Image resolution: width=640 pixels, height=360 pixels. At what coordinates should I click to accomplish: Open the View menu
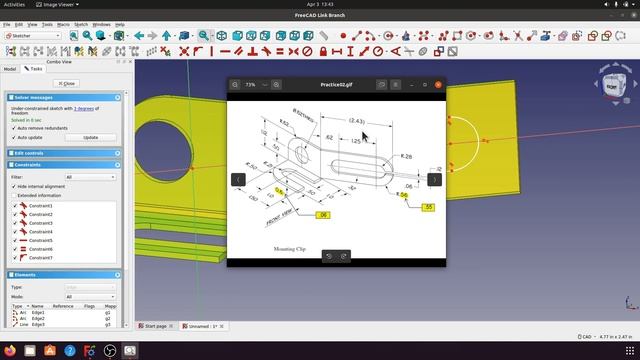(x=32, y=24)
